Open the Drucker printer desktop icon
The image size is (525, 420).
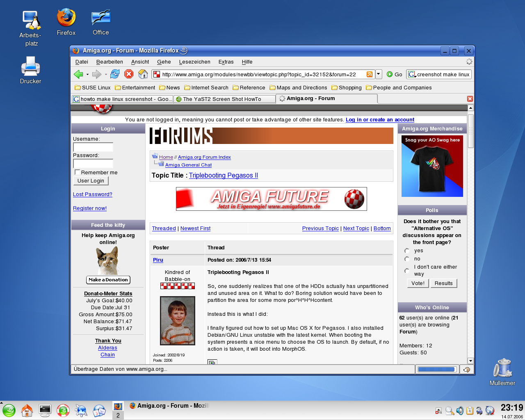[x=31, y=70]
